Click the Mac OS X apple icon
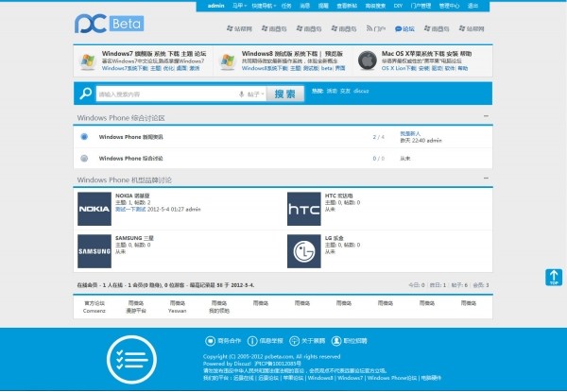567x392 pixels. pyautogui.click(x=367, y=60)
